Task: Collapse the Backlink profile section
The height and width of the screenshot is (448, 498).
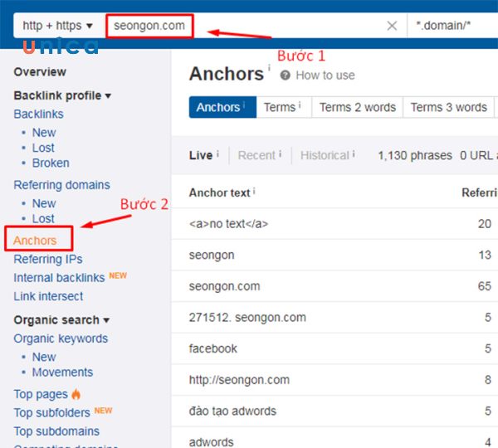Action: tap(62, 95)
